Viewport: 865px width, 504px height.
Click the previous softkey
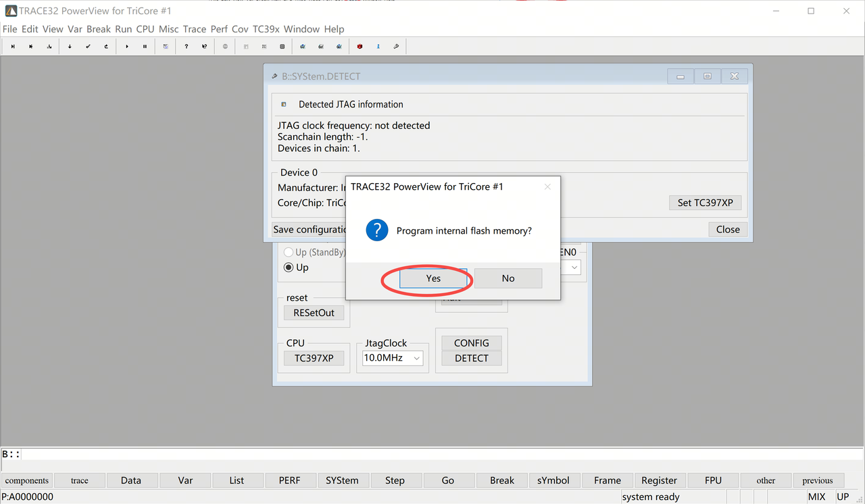tap(818, 480)
